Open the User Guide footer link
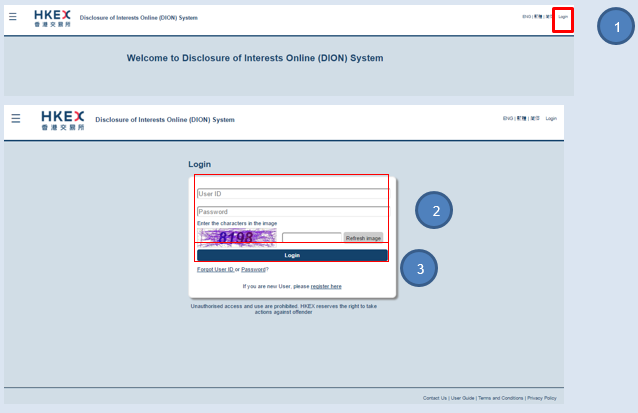Viewport: 638px width, 413px height. tap(462, 397)
